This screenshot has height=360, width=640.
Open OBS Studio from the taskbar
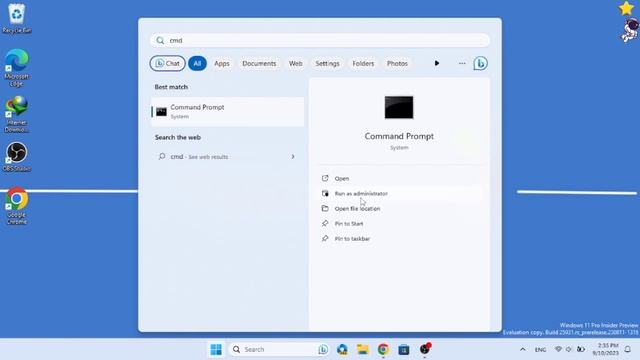(x=424, y=349)
